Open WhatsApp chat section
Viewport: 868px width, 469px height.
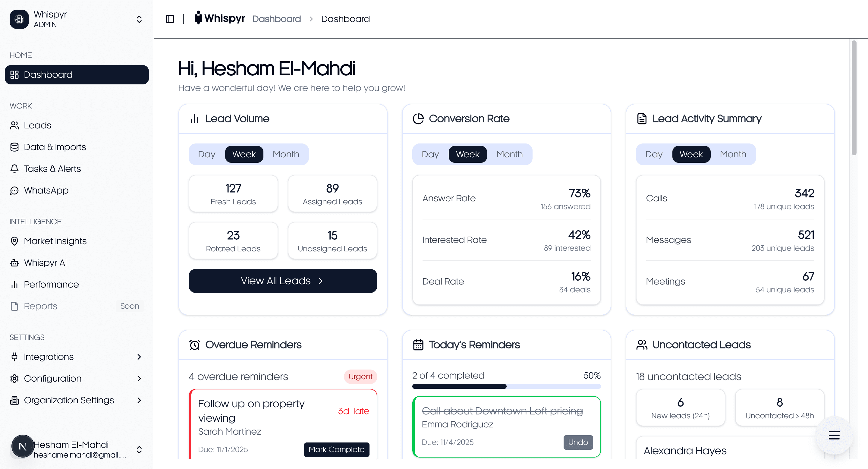pyautogui.click(x=46, y=190)
